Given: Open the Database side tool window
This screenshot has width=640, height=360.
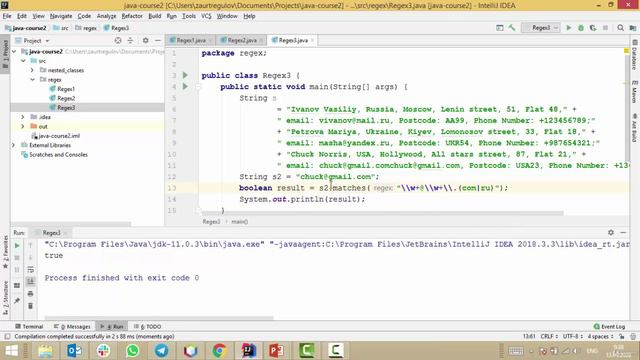Looking at the screenshot, I should point(634,56).
